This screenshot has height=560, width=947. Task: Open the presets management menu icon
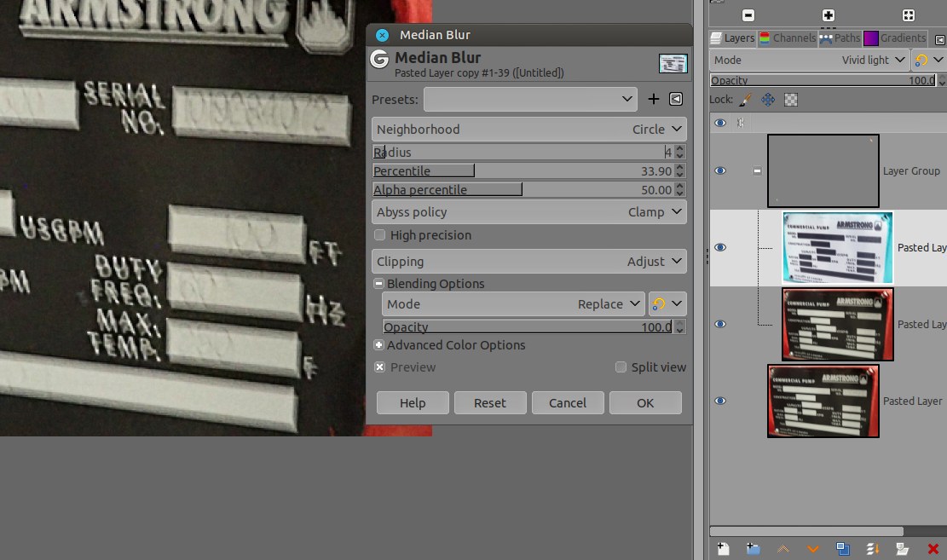pos(676,99)
